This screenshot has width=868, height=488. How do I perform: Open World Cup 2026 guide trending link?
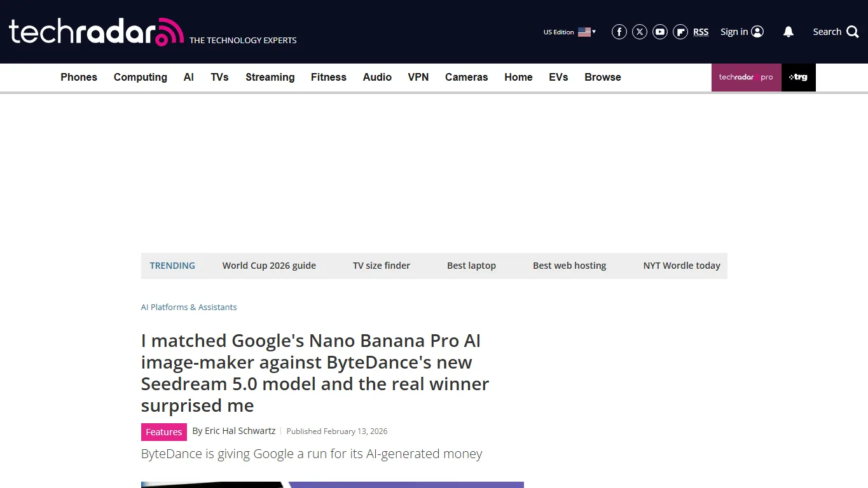(269, 266)
